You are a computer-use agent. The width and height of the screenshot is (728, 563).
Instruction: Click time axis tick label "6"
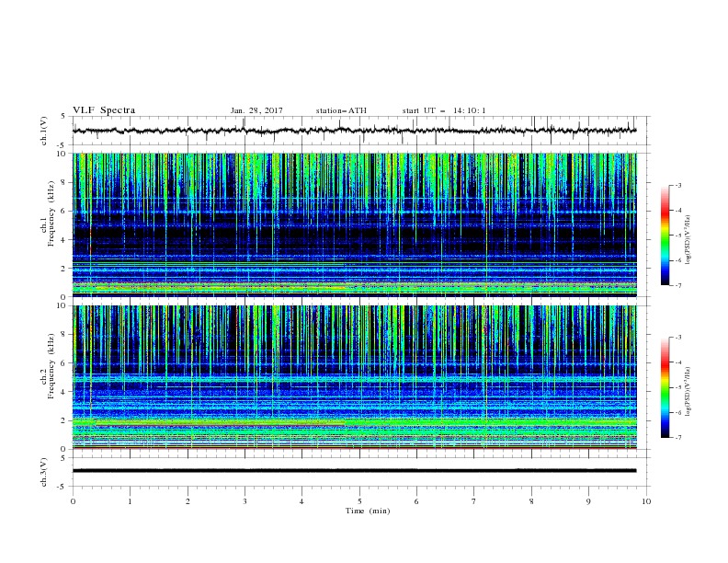[417, 501]
